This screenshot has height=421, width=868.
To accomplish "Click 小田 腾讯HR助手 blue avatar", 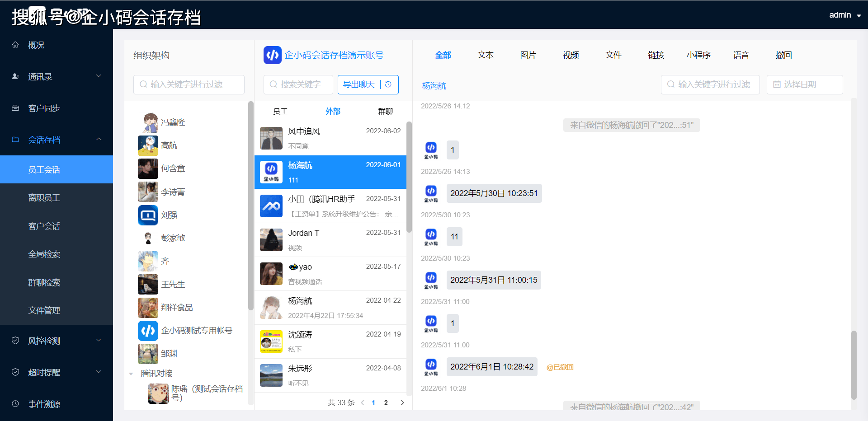I will point(271,206).
